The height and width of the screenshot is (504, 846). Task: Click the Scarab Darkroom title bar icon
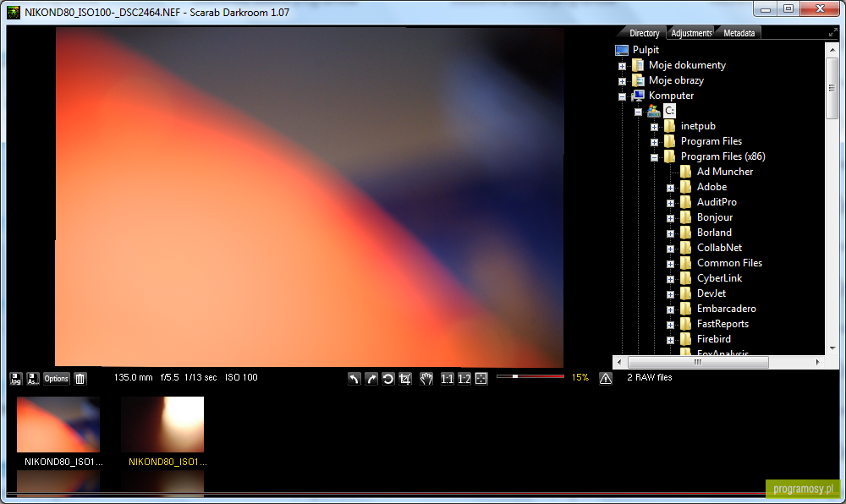14,12
